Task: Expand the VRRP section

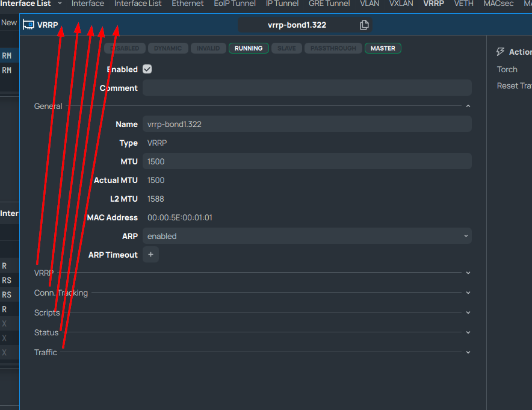Action: coord(468,273)
